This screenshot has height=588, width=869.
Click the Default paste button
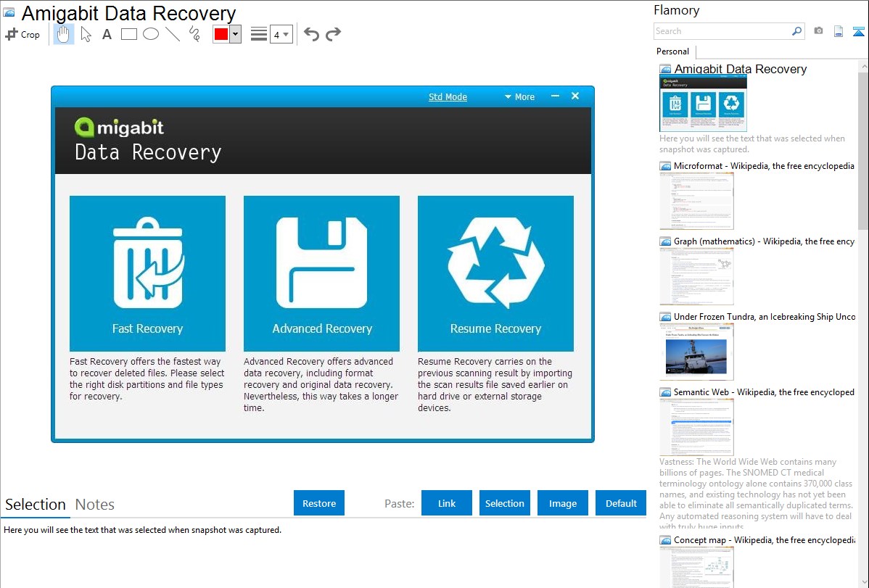click(x=621, y=503)
